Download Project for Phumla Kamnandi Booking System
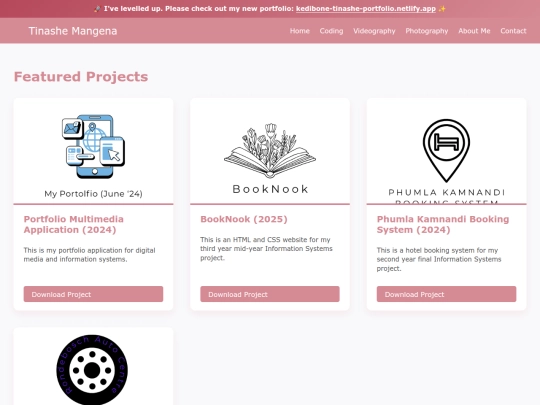Screen dimensions: 540x405 [446, 294]
